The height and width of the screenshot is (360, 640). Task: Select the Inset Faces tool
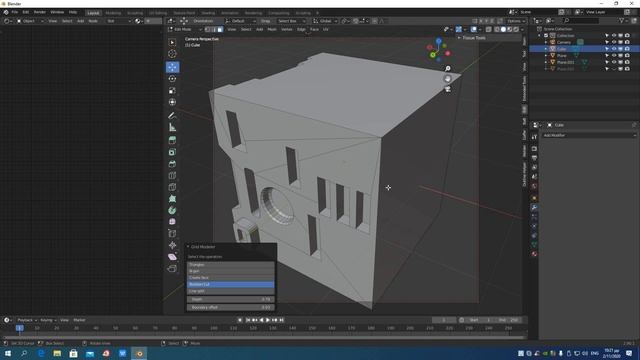tap(172, 152)
